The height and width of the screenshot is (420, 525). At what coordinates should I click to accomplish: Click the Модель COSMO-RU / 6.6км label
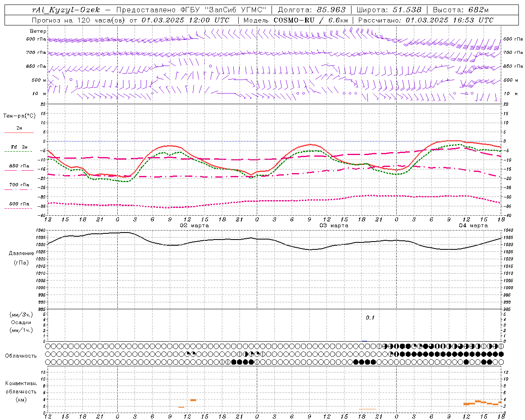coord(296,20)
